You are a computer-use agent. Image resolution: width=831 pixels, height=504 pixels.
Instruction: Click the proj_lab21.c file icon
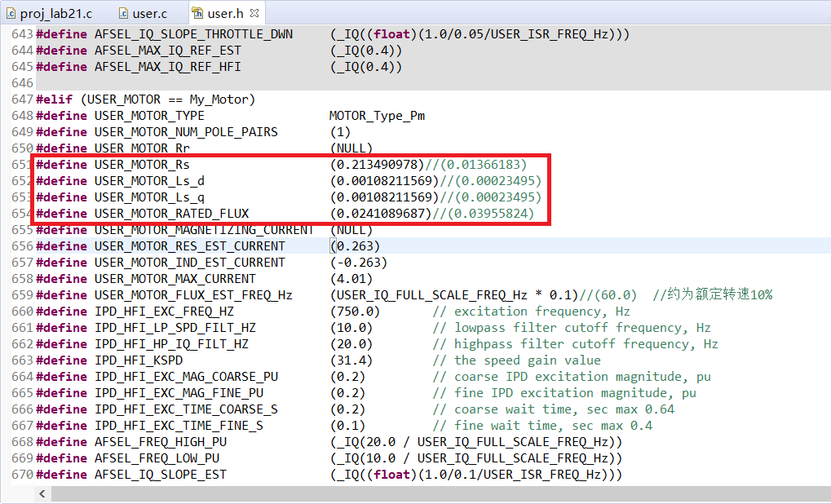[x=11, y=13]
